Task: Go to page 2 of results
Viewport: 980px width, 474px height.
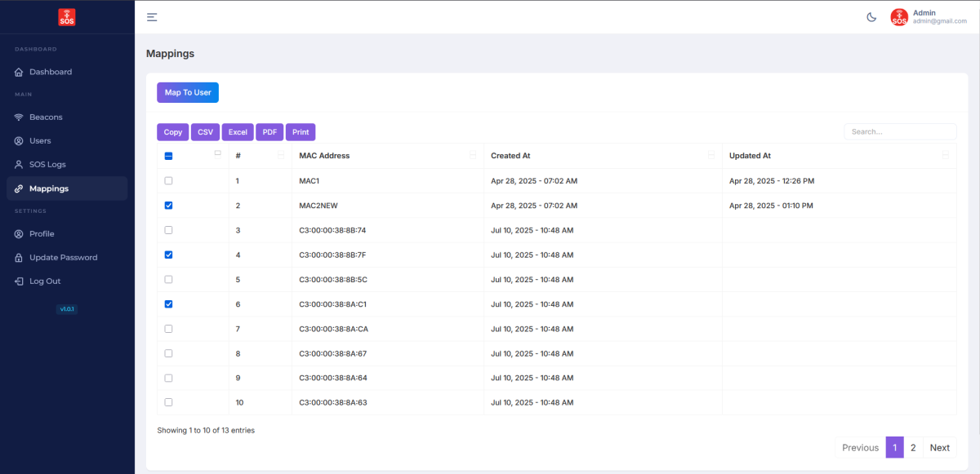Action: pyautogui.click(x=913, y=447)
